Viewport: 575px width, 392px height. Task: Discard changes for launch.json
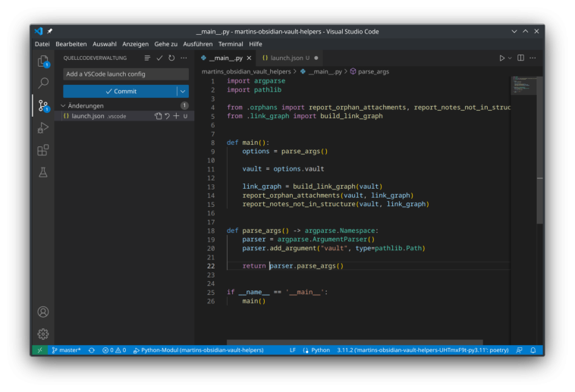167,116
